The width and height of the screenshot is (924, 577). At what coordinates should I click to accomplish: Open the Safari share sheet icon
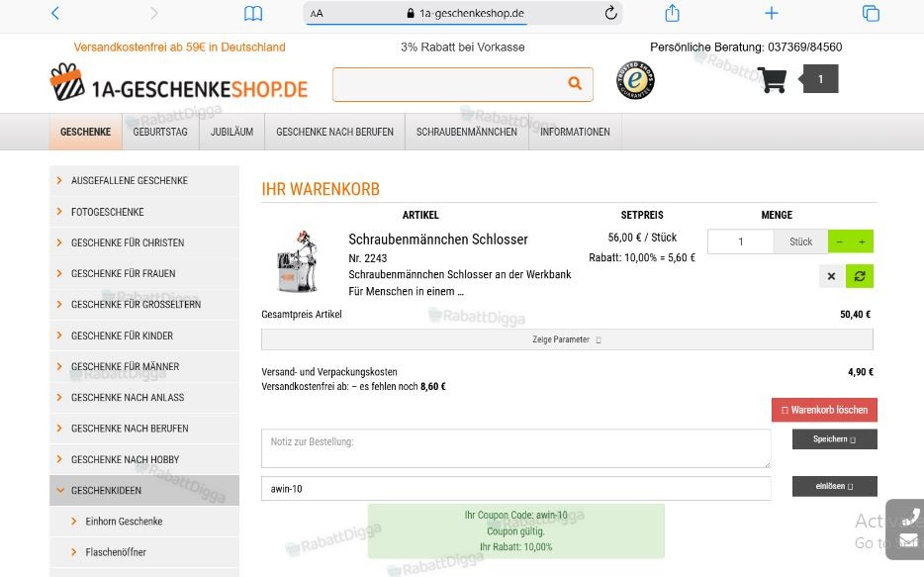[x=673, y=13]
